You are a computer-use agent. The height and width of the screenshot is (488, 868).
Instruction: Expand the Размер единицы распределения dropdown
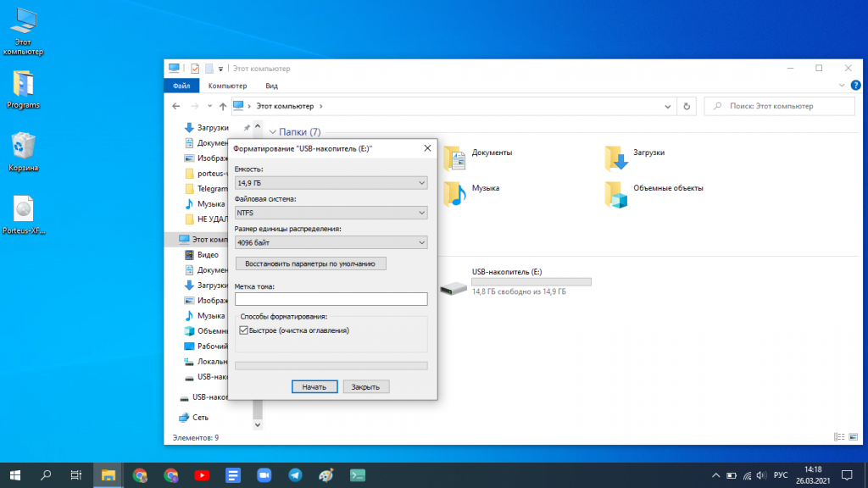click(331, 241)
